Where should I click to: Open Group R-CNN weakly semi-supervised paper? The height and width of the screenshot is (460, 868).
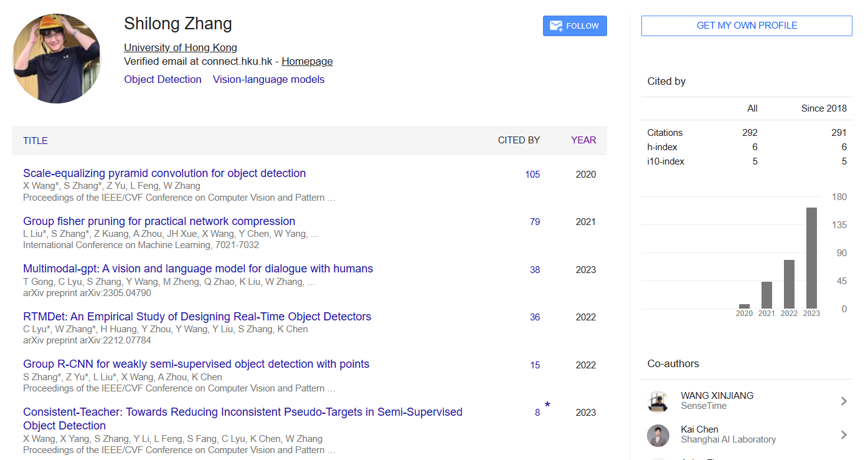tap(196, 364)
